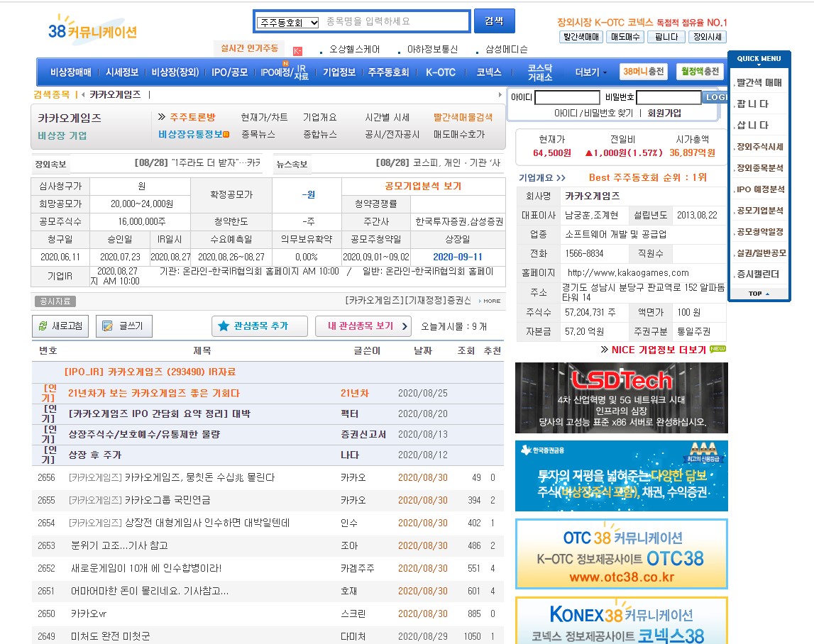Click the 검색 search button
Image resolution: width=814 pixels, height=644 pixels.
(494, 21)
